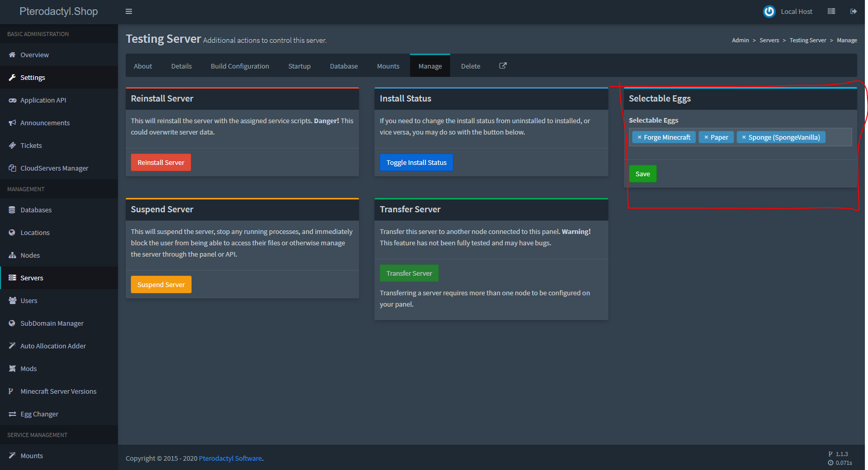
Task: Switch to the Build Configuration tab
Action: click(x=240, y=66)
